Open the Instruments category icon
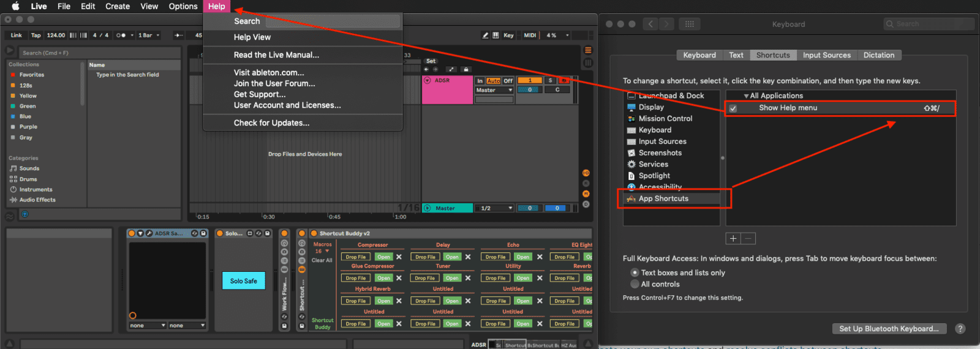 coord(13,190)
